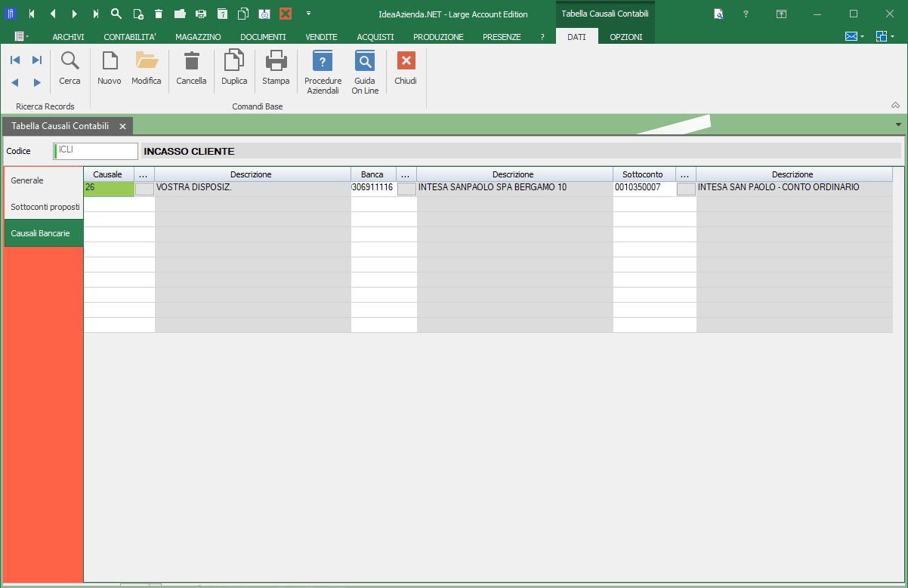The width and height of the screenshot is (908, 588).
Task: Go to last record in title bar
Action: [95, 14]
